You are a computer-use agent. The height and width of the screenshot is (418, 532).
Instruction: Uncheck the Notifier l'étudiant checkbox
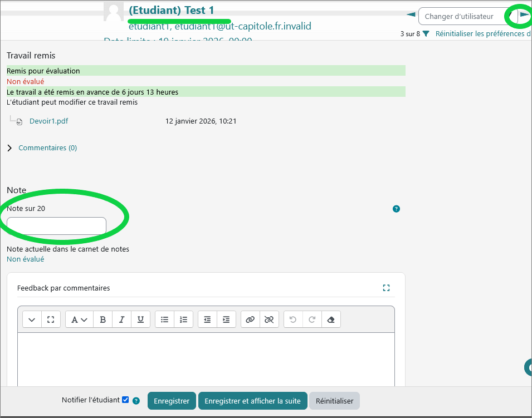click(x=125, y=400)
